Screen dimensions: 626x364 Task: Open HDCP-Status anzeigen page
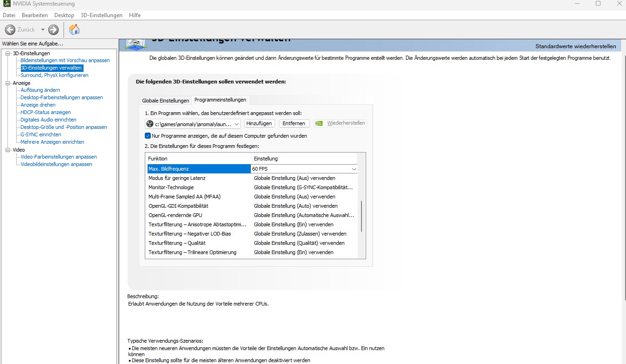(x=45, y=112)
